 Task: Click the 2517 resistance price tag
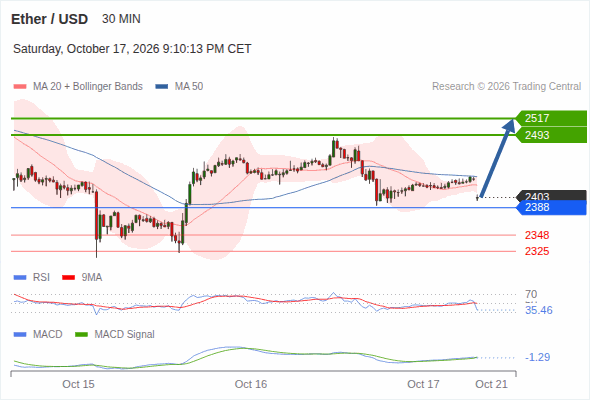(551, 118)
